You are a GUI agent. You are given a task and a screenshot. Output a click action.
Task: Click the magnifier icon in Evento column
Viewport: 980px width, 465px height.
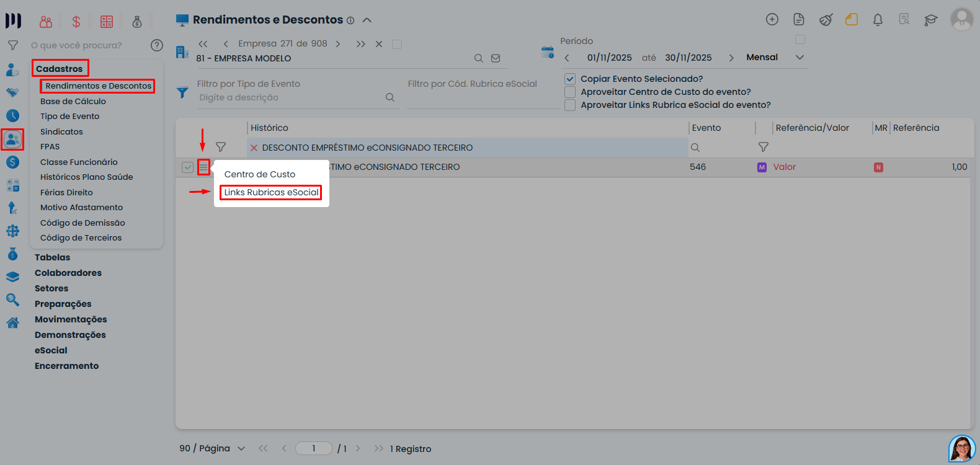tap(695, 148)
